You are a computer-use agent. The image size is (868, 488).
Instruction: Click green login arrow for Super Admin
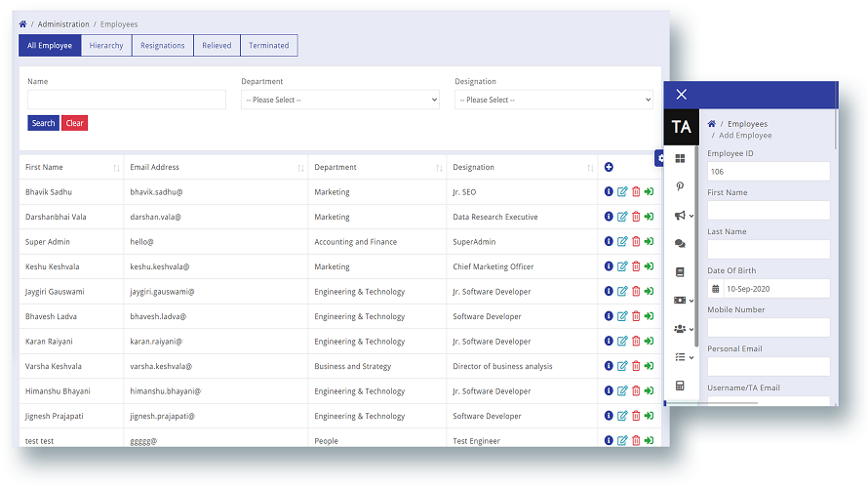(649, 241)
